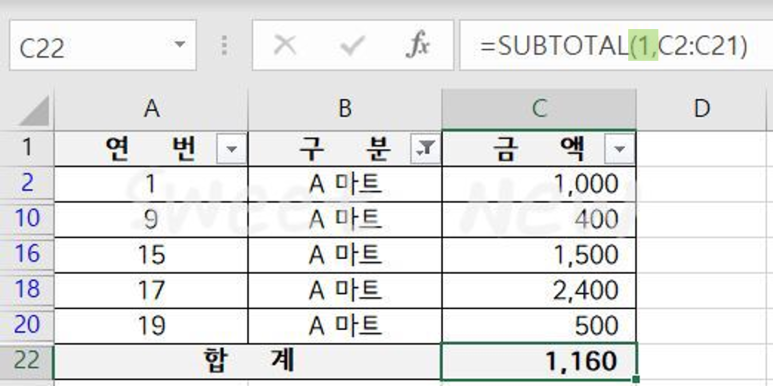Click the formula bar options dots handle
The width and height of the screenshot is (773, 386).
[224, 45]
